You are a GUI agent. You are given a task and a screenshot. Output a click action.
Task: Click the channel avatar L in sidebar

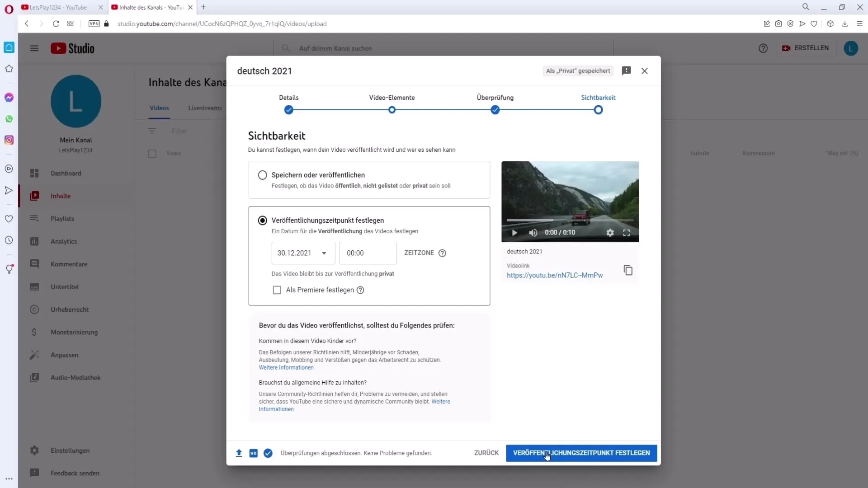[76, 101]
